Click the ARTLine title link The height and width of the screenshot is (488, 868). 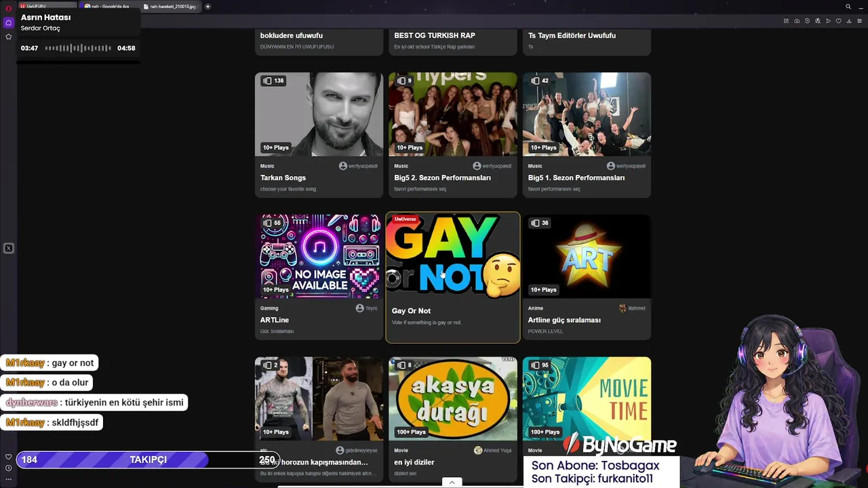click(x=275, y=320)
